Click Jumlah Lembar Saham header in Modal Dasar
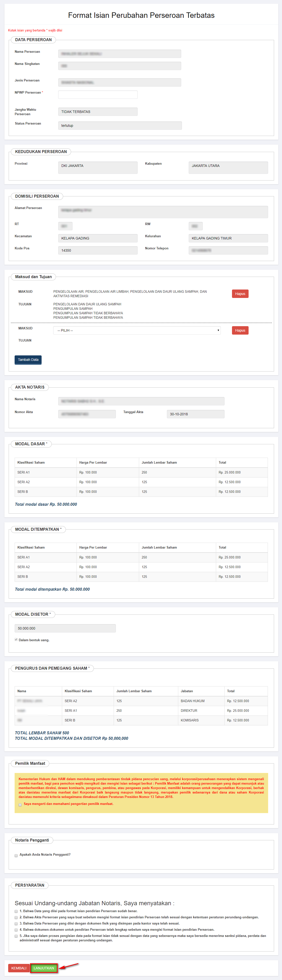 [x=159, y=462]
